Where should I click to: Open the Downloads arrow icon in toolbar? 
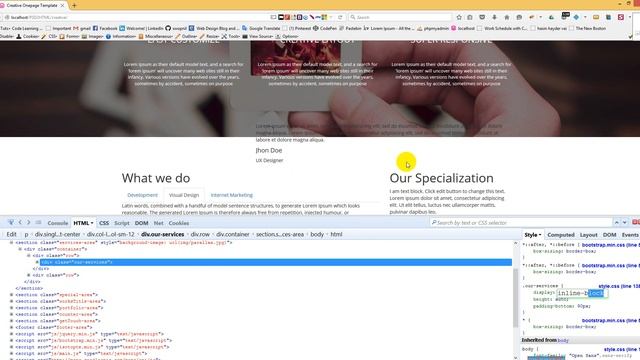point(494,17)
